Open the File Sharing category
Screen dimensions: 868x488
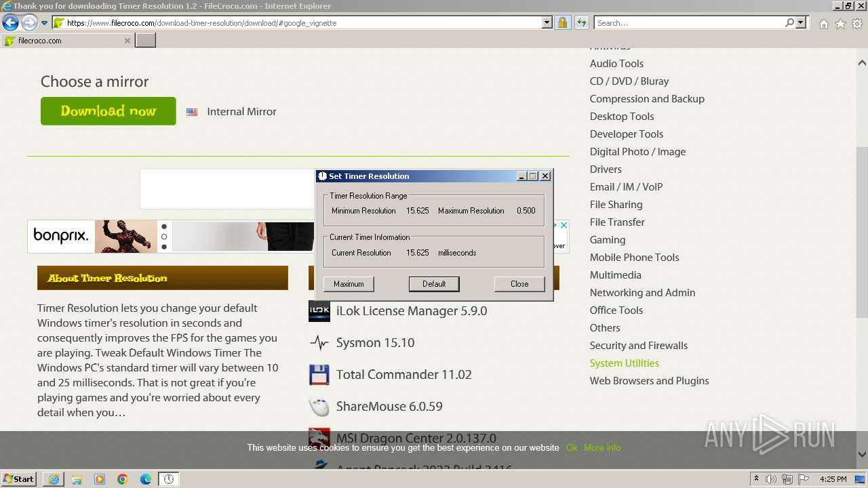[x=616, y=205]
